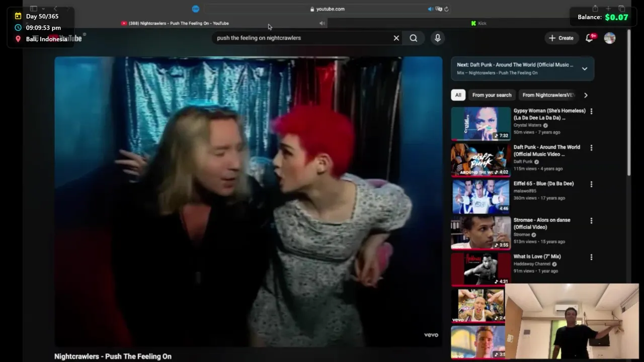Pause the Nightcrawlers video by clicking the player
This screenshot has height=362, width=644.
(248, 201)
